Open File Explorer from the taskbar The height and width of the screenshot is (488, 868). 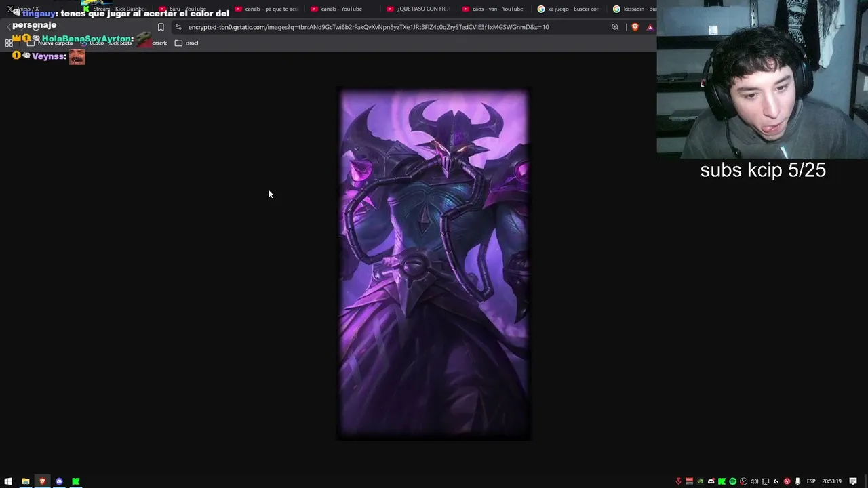(25, 481)
